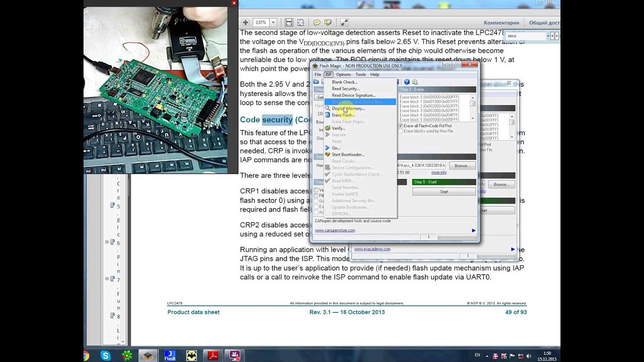Click the save diskette icon in PDF toolbar
Image resolution: width=644 pixels, height=362 pixels.
click(x=289, y=23)
